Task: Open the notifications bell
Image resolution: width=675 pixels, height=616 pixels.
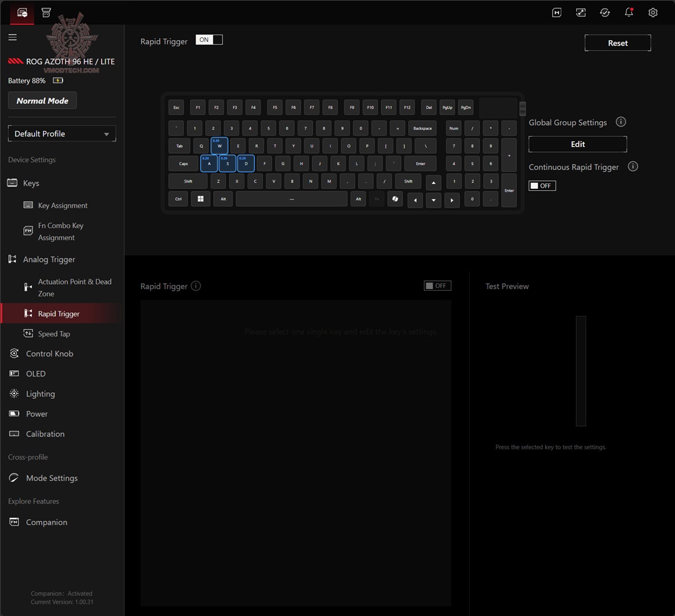Action: click(x=629, y=13)
